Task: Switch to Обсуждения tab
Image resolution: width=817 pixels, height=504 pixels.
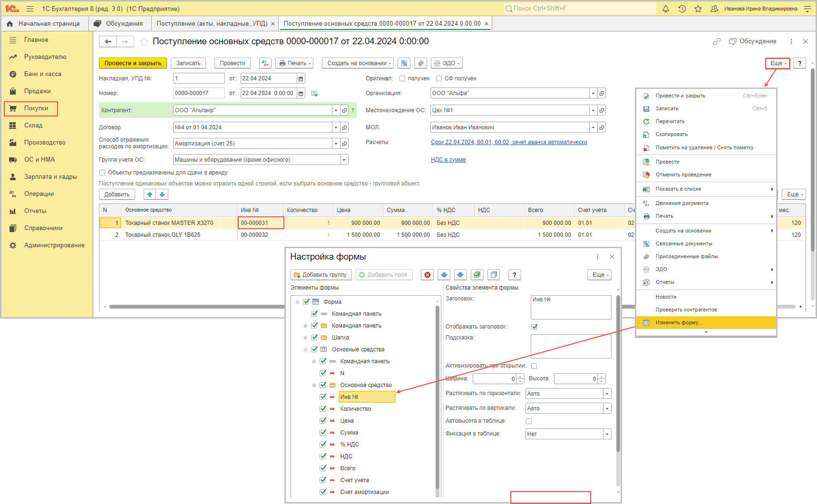Action: (119, 24)
